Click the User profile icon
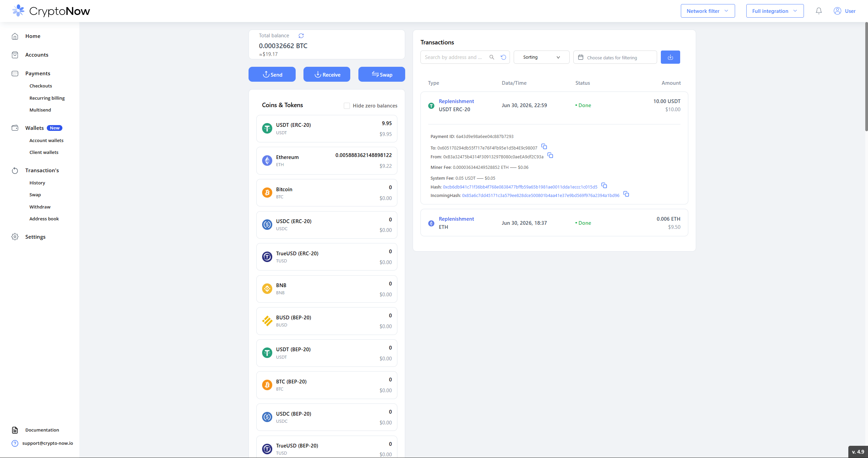Screen dimensions: 868x458 click(837, 11)
